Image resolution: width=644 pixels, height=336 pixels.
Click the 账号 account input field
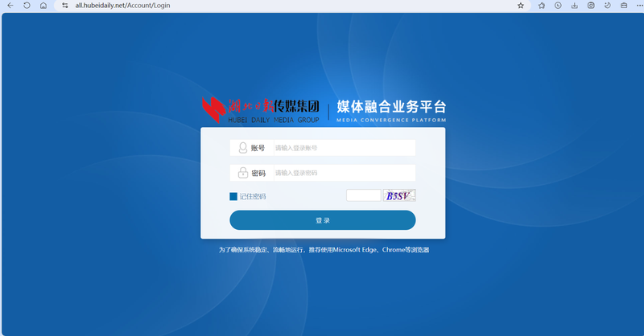(345, 148)
